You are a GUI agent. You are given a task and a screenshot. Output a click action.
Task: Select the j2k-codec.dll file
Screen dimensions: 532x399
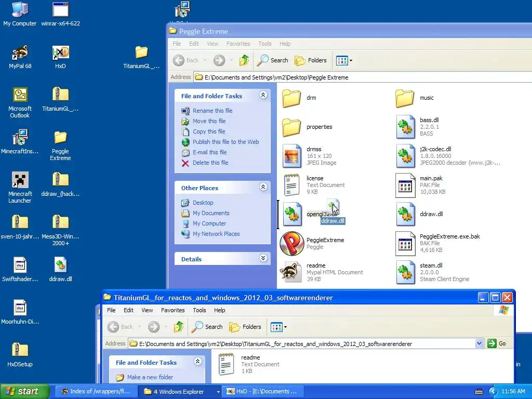pos(448,156)
